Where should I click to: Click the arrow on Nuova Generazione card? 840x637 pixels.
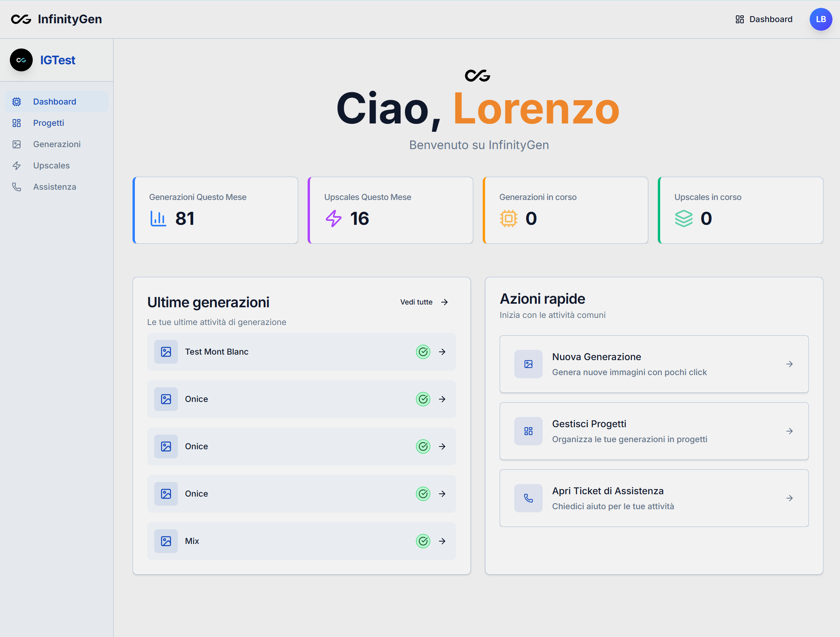pyautogui.click(x=790, y=364)
